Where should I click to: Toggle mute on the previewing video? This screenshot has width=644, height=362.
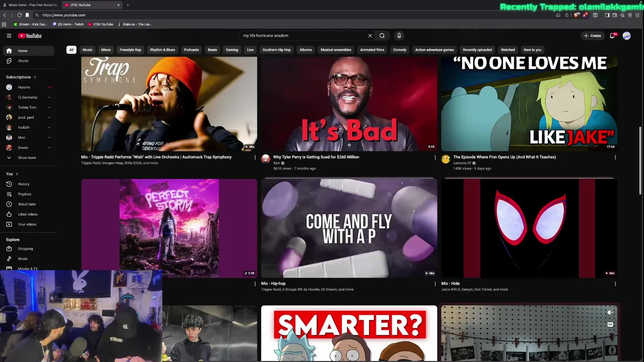coord(610,313)
